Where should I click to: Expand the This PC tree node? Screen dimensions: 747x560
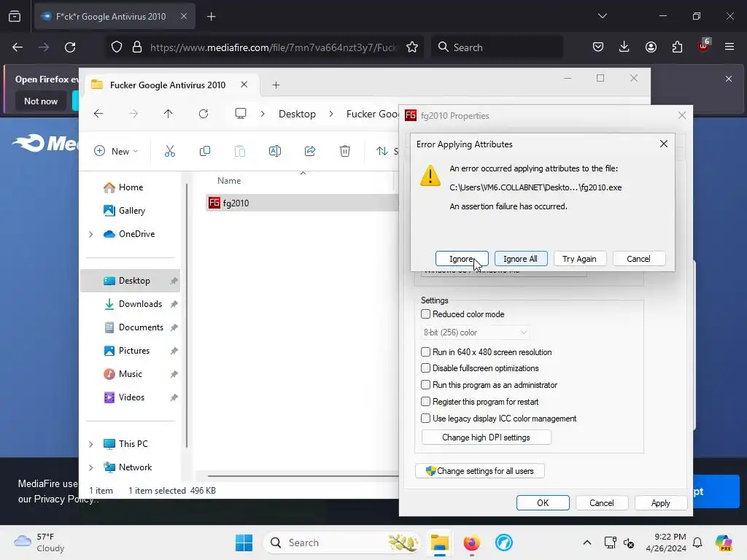pyautogui.click(x=91, y=444)
